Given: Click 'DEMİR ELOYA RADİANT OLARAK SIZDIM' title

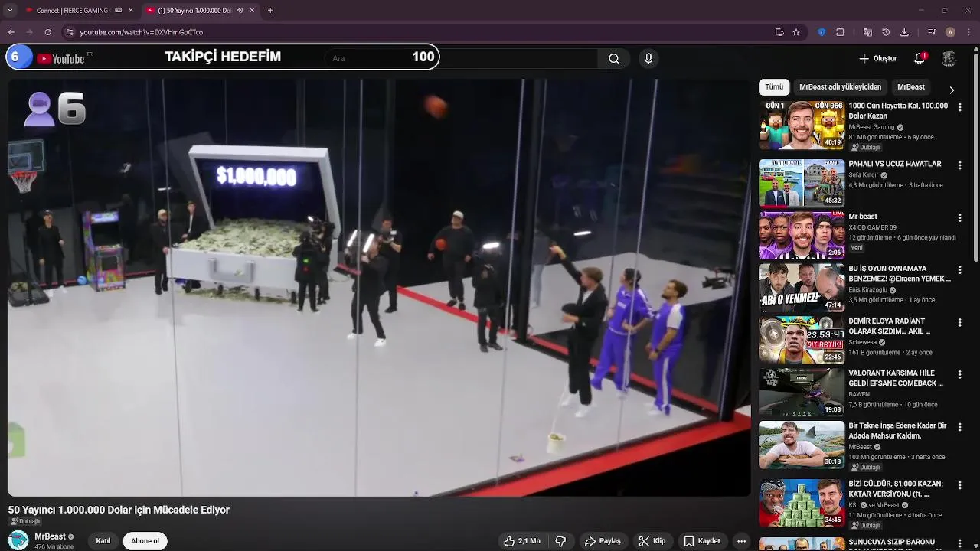Looking at the screenshot, I should 890,326.
